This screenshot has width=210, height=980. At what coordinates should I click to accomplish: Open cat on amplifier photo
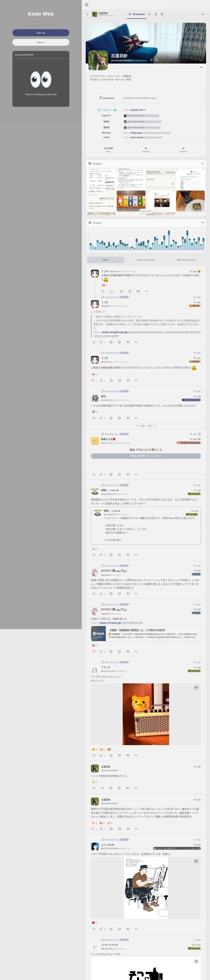(146, 714)
